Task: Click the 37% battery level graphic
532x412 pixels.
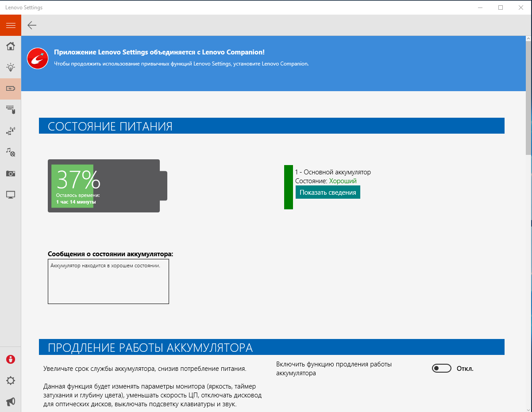Action: pyautogui.click(x=107, y=186)
